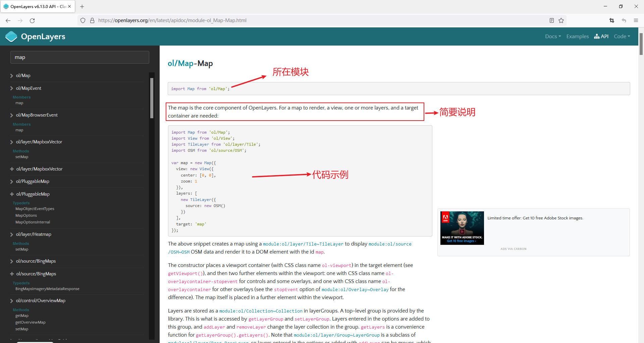
Task: Expand ol/source/BingMaps plus entry
Action: pos(12,274)
